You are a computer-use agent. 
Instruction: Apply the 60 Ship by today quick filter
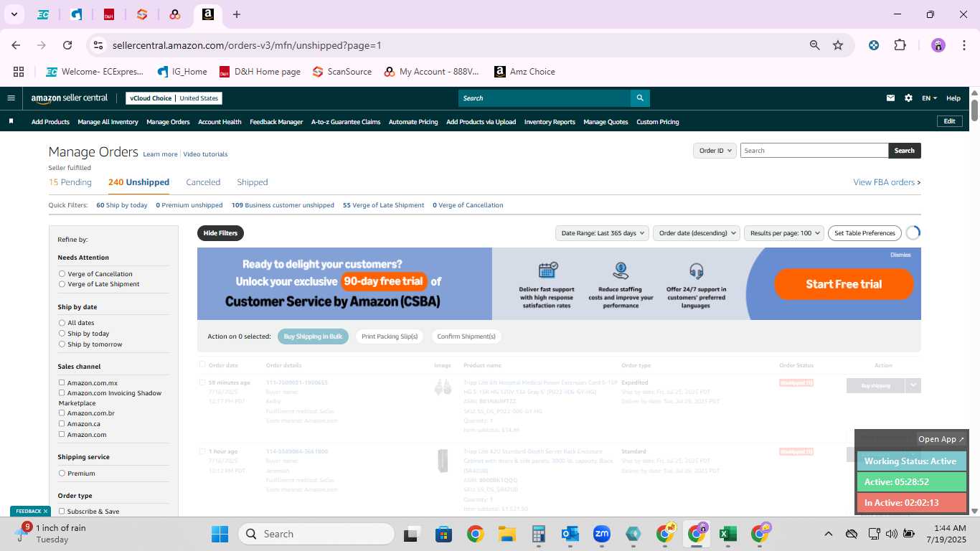122,205
